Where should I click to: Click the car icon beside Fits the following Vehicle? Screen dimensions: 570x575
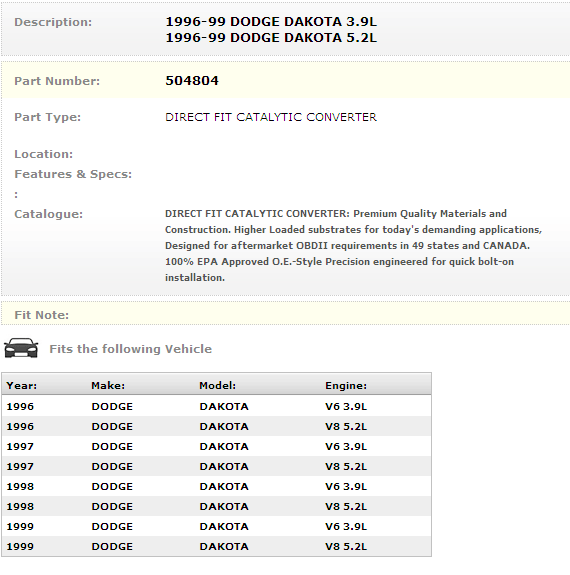[x=21, y=348]
